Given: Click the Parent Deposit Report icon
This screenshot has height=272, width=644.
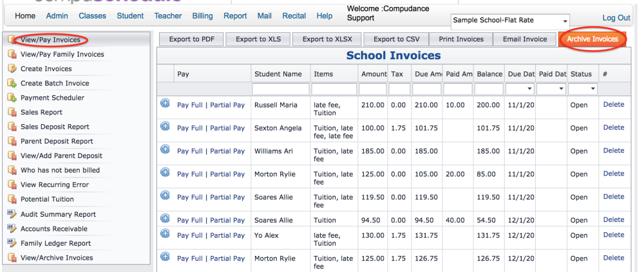Looking at the screenshot, I should point(12,141).
